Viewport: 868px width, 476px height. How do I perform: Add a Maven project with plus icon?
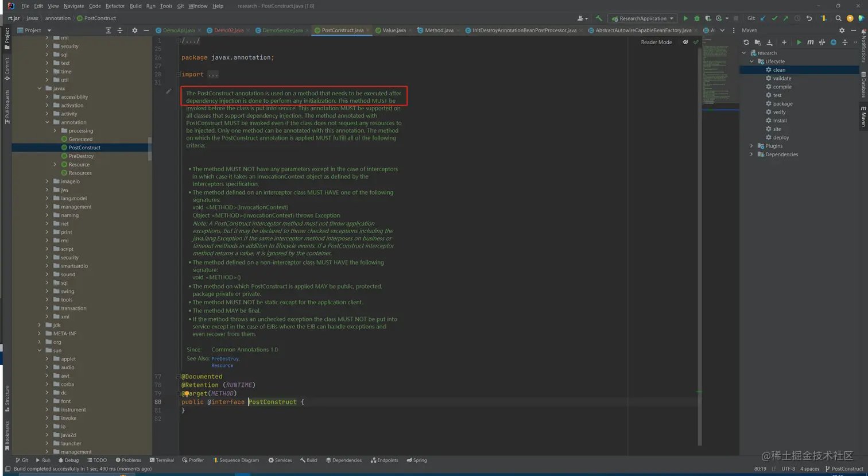pyautogui.click(x=784, y=42)
